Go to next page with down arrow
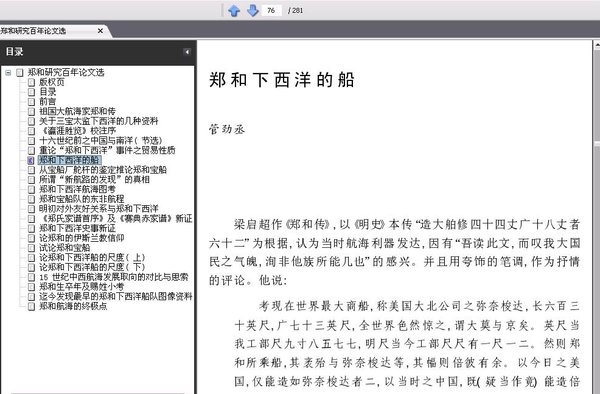 [253, 11]
